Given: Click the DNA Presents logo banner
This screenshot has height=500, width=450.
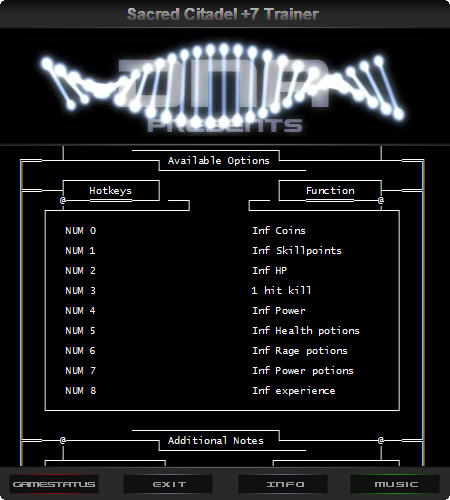Looking at the screenshot, I should tap(223, 87).
